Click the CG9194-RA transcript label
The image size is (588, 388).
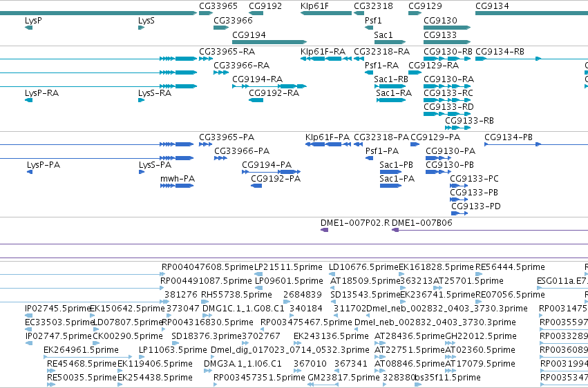point(257,79)
